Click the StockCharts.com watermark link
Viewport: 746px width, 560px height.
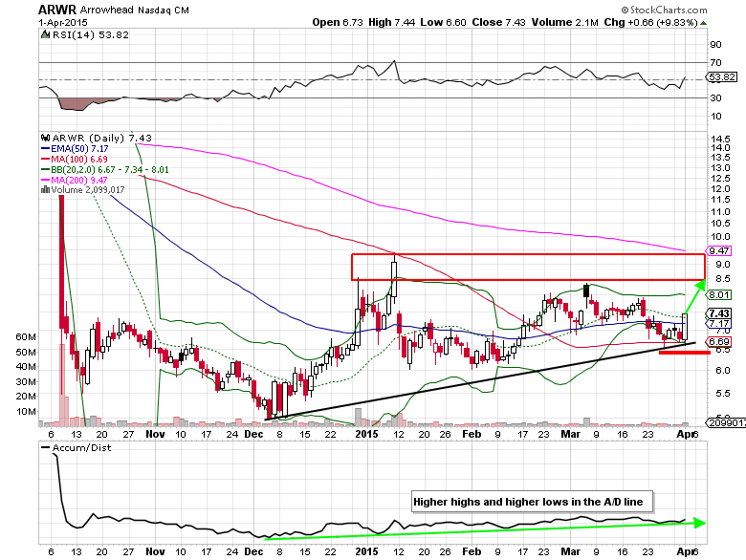(692, 11)
